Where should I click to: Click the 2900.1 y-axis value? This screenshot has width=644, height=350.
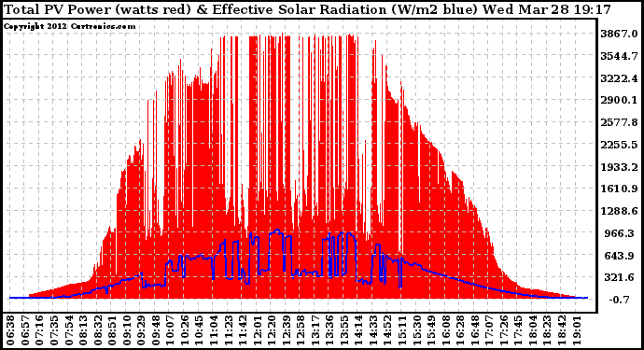click(619, 100)
